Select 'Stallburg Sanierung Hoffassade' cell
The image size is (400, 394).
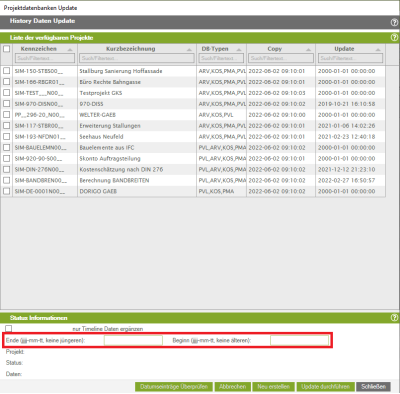click(121, 71)
